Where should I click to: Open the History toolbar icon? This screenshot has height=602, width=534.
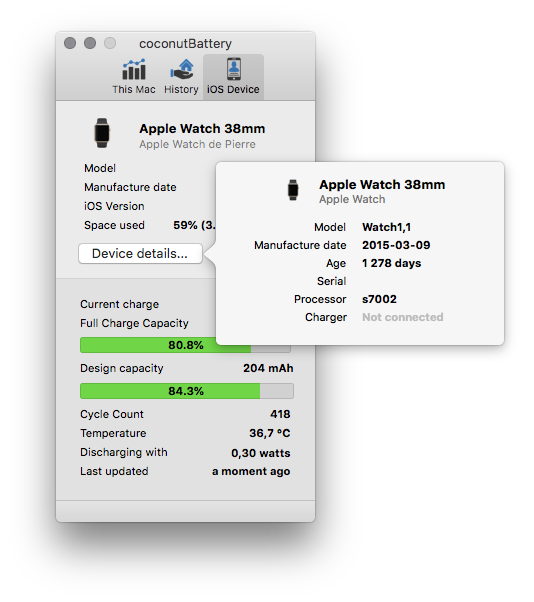point(182,69)
